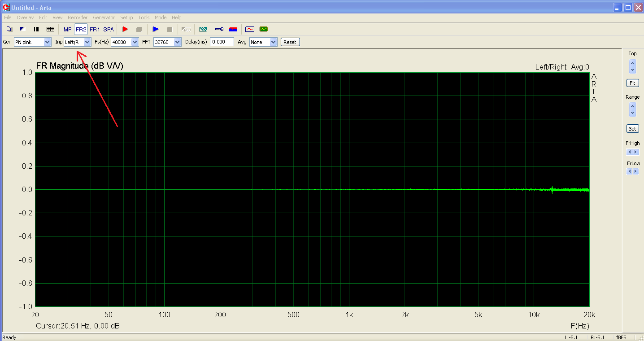
Task: Click the FrHigh right arrow stepper
Action: (635, 151)
